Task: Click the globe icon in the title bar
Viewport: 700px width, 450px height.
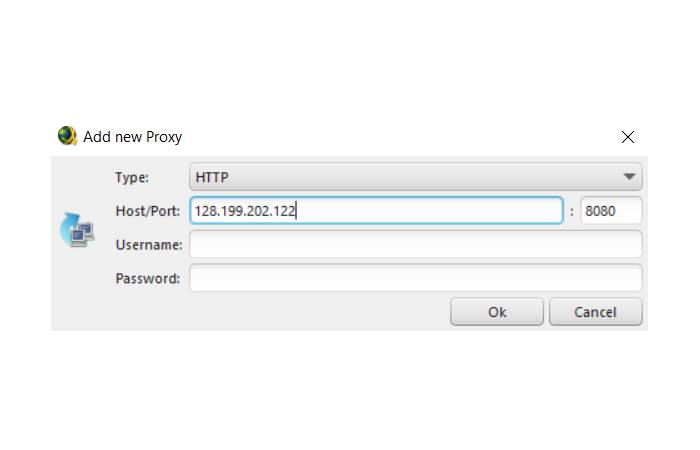Action: [67, 136]
